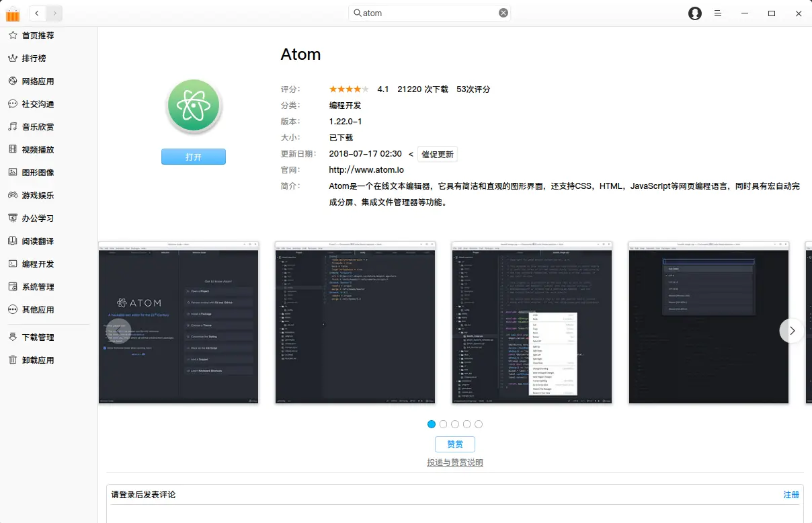Open 图形图像 picture icon

click(x=12, y=172)
